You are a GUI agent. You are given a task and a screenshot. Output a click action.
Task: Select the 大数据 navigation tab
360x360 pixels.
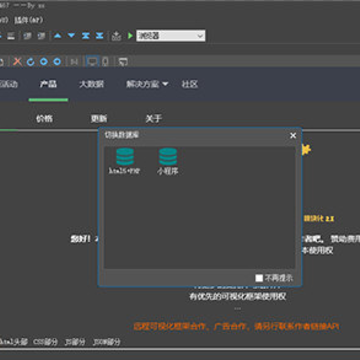(x=92, y=84)
